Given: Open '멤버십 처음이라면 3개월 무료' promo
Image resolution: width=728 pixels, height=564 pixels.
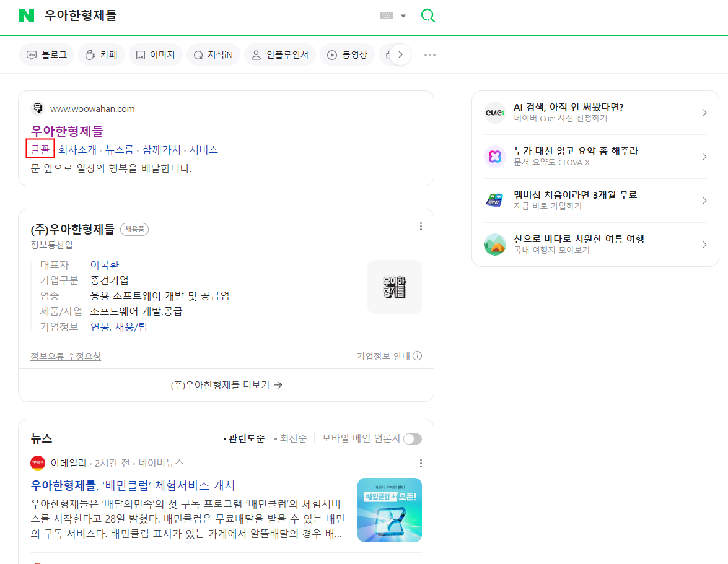Looking at the screenshot, I should click(x=575, y=195).
